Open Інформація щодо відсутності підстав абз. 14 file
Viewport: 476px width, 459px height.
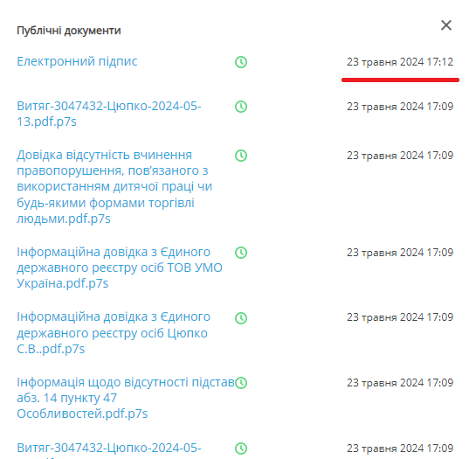[x=126, y=398]
